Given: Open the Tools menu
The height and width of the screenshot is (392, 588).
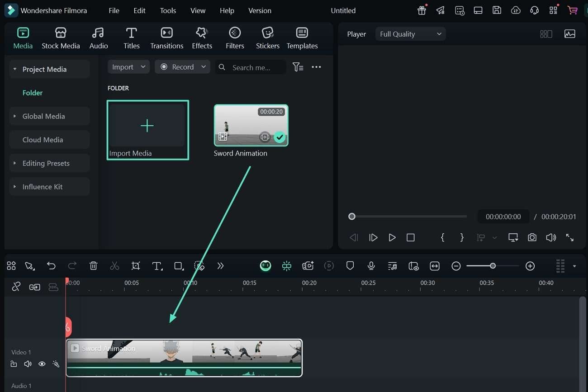Looking at the screenshot, I should coord(168,10).
